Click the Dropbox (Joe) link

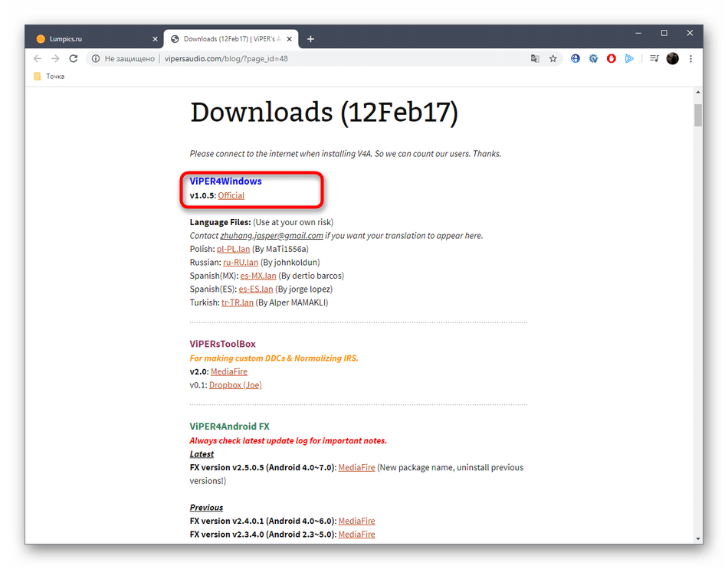click(235, 384)
